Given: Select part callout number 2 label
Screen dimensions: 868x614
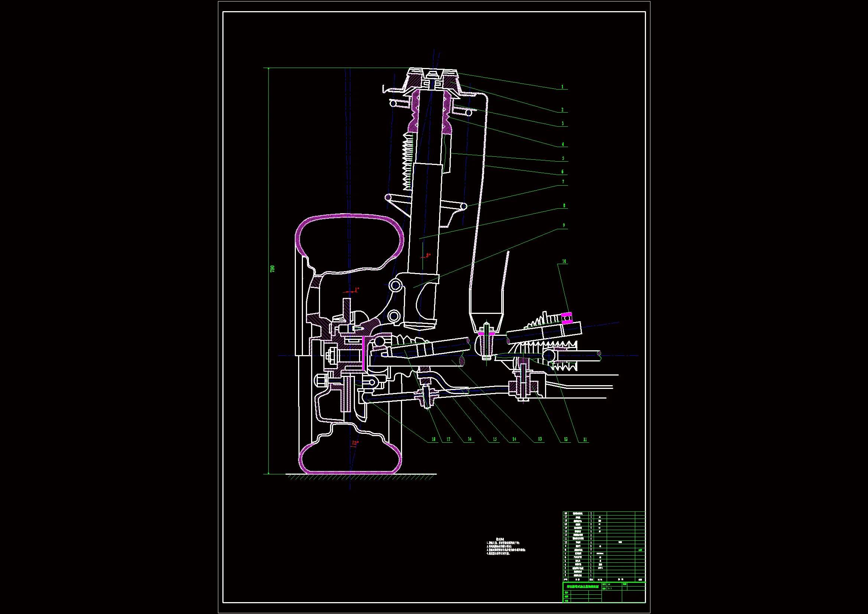Looking at the screenshot, I should coord(562,110).
